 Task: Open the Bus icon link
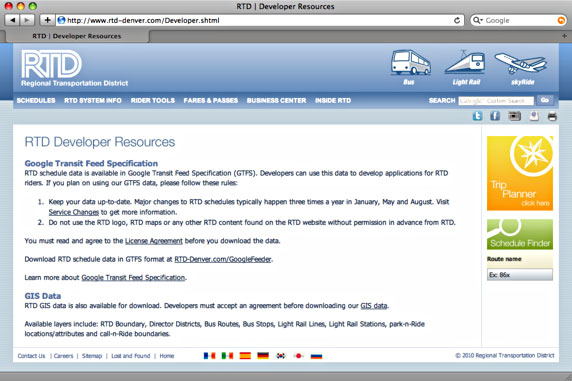pyautogui.click(x=410, y=68)
